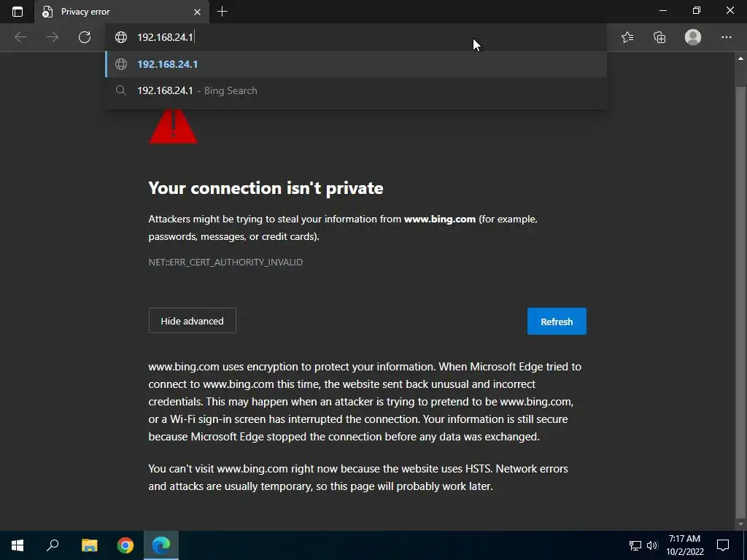Open the Favorites star icon
This screenshot has width=747, height=560.
point(627,37)
